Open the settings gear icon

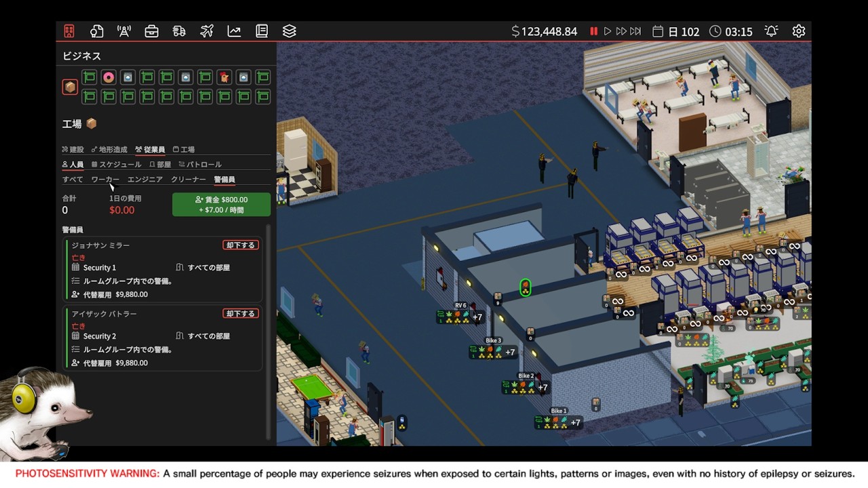click(799, 31)
